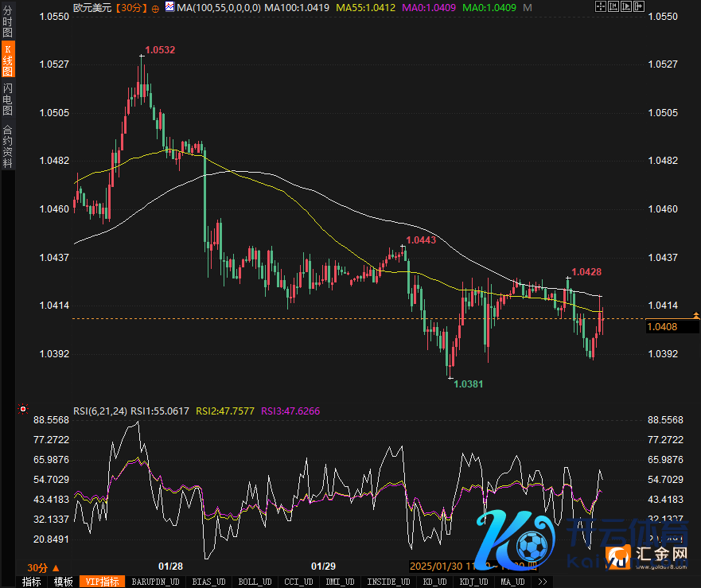Click the RSI(6,21,24) indicator label
This screenshot has width=701, height=588.
coord(99,411)
